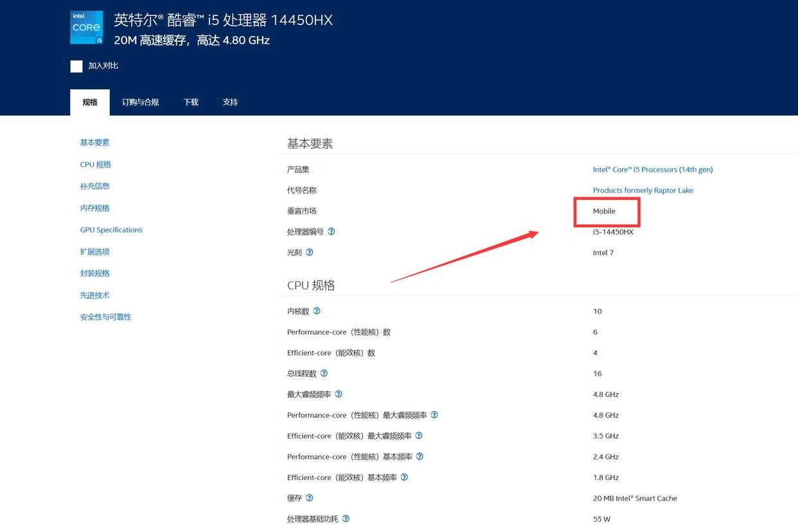
Task: Click help icon beside 光刻
Action: point(310,253)
